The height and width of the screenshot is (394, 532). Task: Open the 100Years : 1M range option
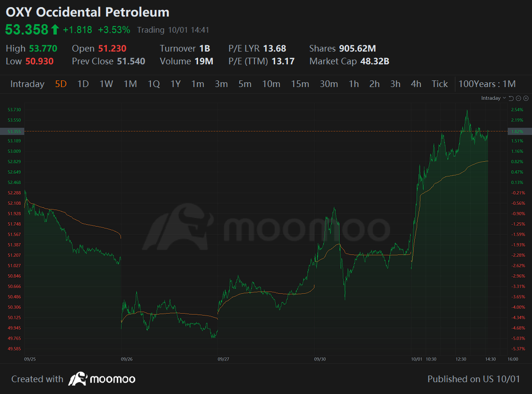point(487,84)
